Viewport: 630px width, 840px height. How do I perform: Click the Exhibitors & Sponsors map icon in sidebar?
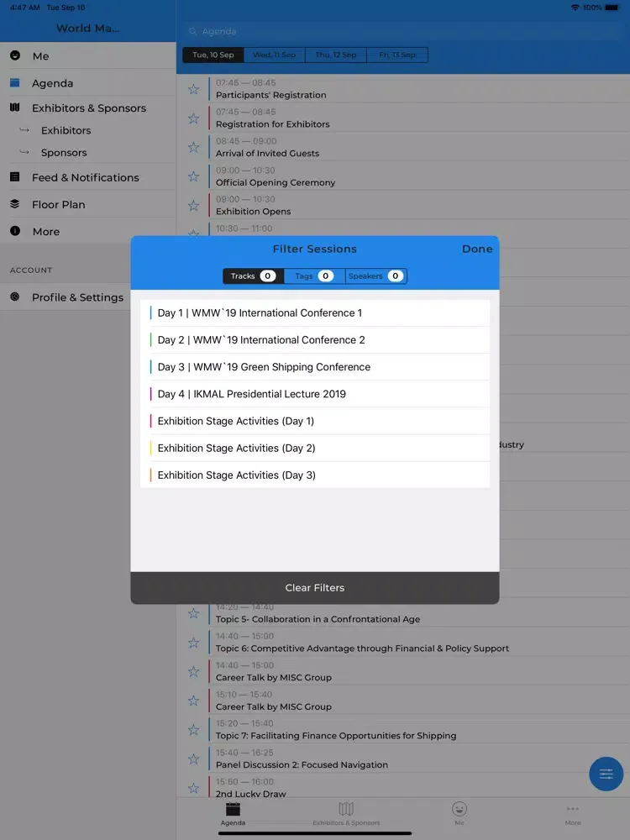point(15,108)
